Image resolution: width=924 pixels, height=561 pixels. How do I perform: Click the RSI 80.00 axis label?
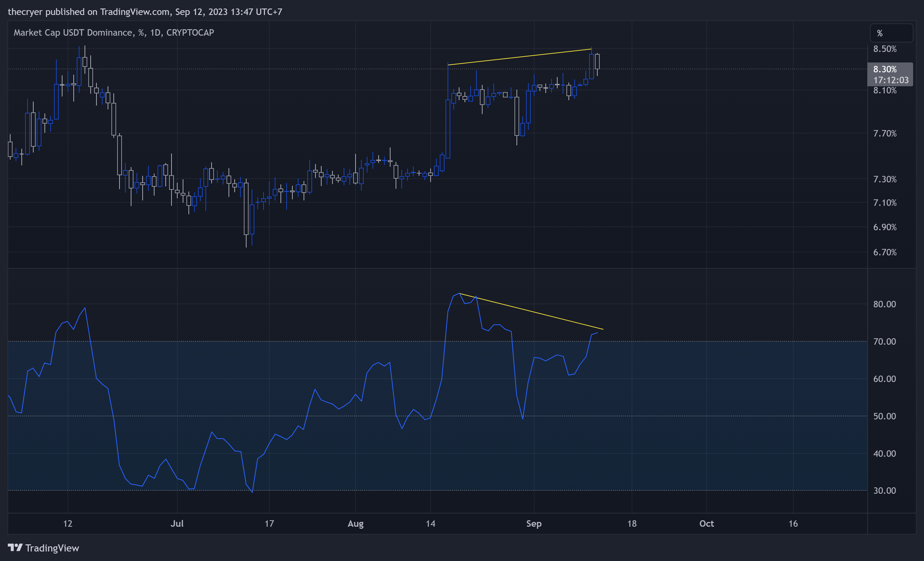[x=884, y=304]
